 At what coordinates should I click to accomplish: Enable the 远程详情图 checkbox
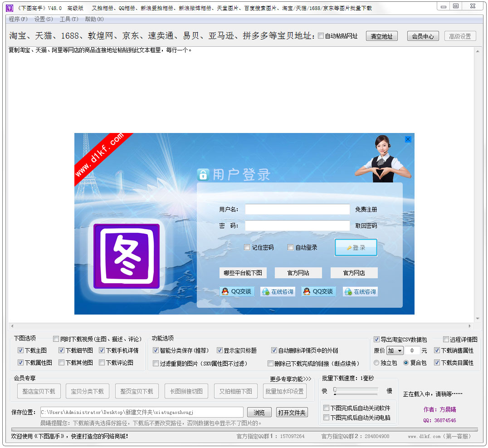(446, 339)
